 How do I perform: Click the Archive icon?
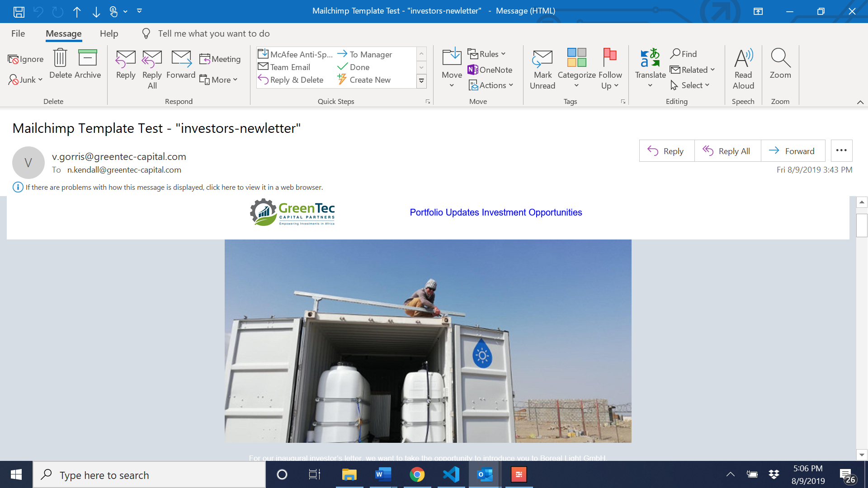coord(88,63)
